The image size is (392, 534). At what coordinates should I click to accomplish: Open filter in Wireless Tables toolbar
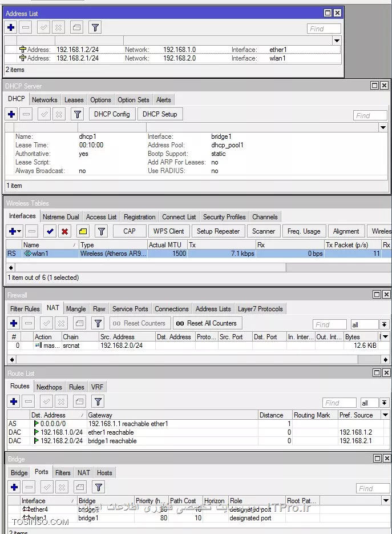click(x=102, y=231)
